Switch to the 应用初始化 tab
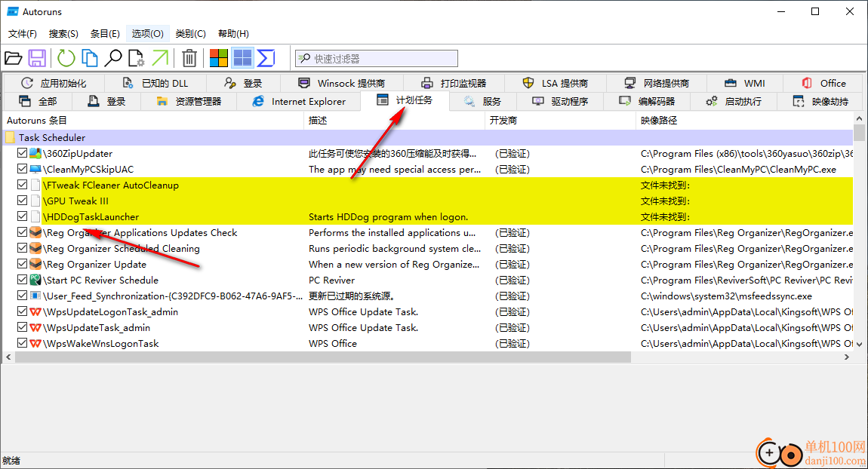 54,83
